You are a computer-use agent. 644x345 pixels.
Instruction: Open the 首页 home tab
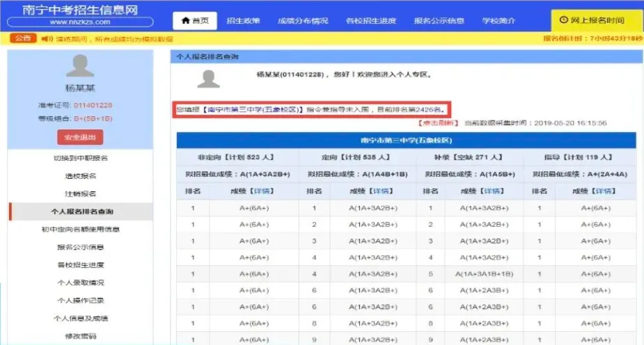[195, 20]
